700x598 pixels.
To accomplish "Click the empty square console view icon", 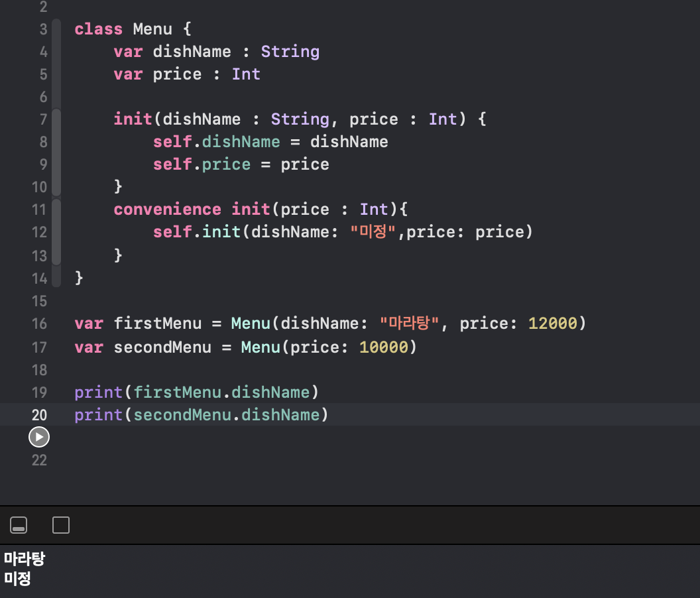I will [x=61, y=525].
